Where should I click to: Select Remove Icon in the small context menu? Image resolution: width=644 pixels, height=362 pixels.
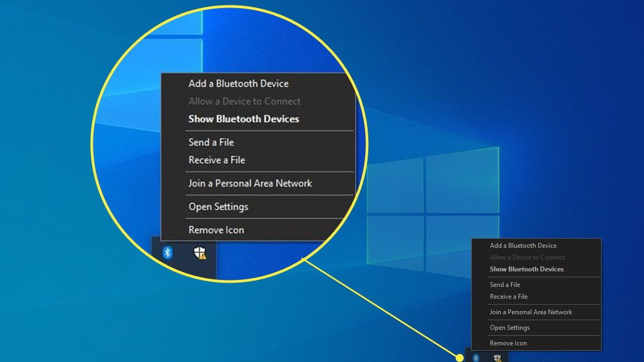click(508, 343)
